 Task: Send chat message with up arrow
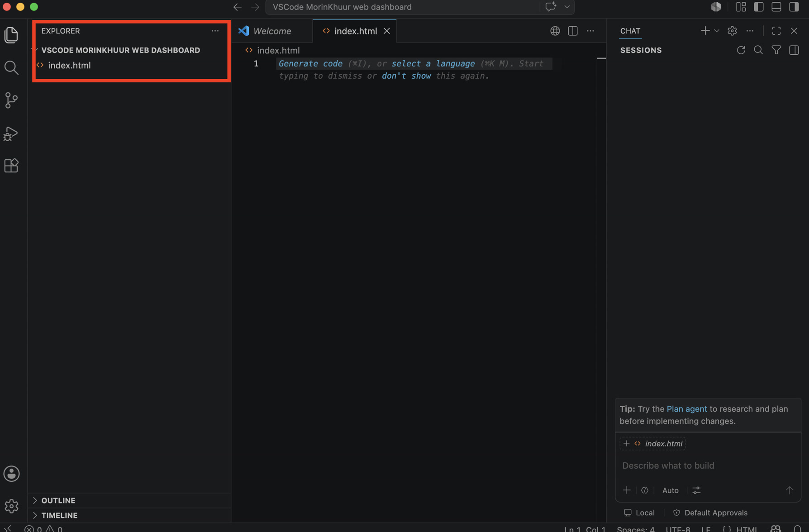(x=790, y=490)
